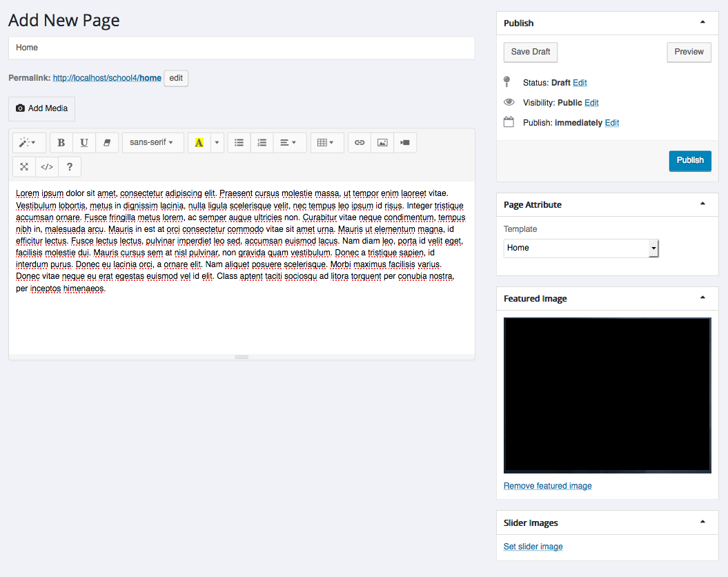Open the table insert dropdown

click(x=326, y=143)
